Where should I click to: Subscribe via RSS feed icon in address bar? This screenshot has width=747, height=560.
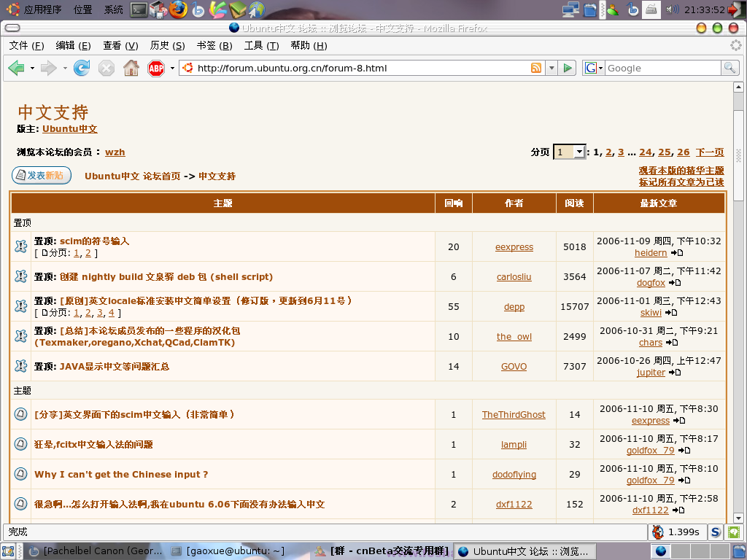click(x=536, y=68)
